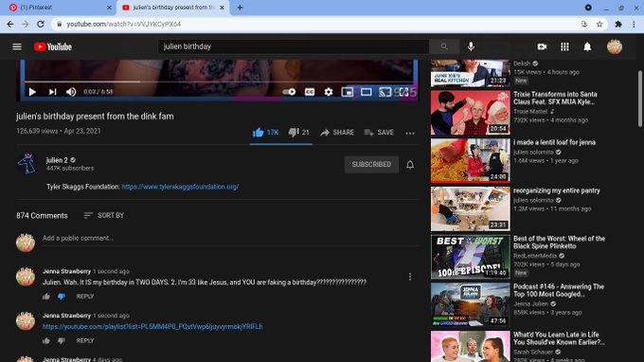Open the playlist link in comment
This screenshot has height=362, width=644.
(x=152, y=327)
